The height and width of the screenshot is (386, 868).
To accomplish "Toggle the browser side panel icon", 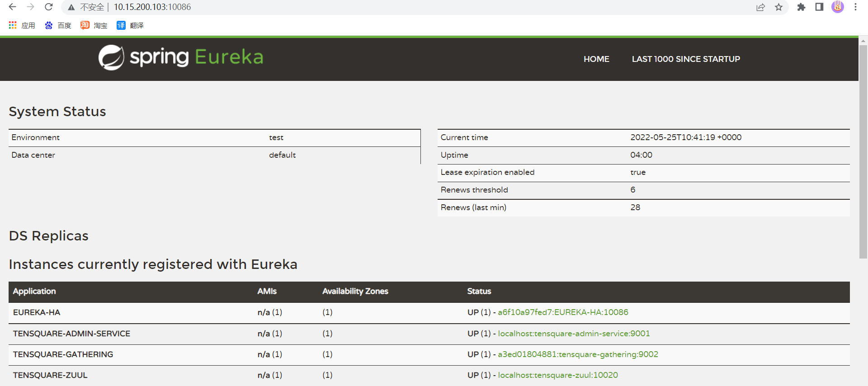I will (x=819, y=7).
